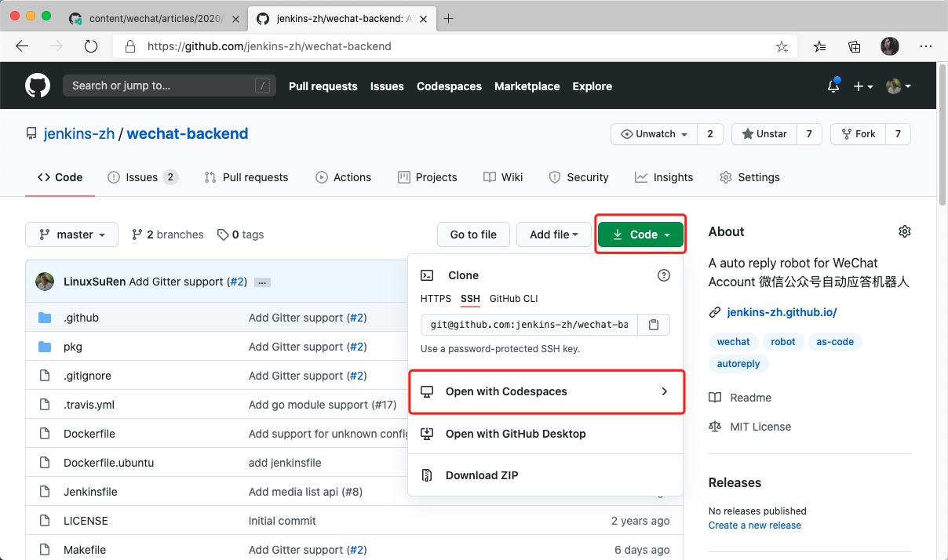948x560 pixels.
Task: Switch to the Projects tab
Action: (x=427, y=177)
